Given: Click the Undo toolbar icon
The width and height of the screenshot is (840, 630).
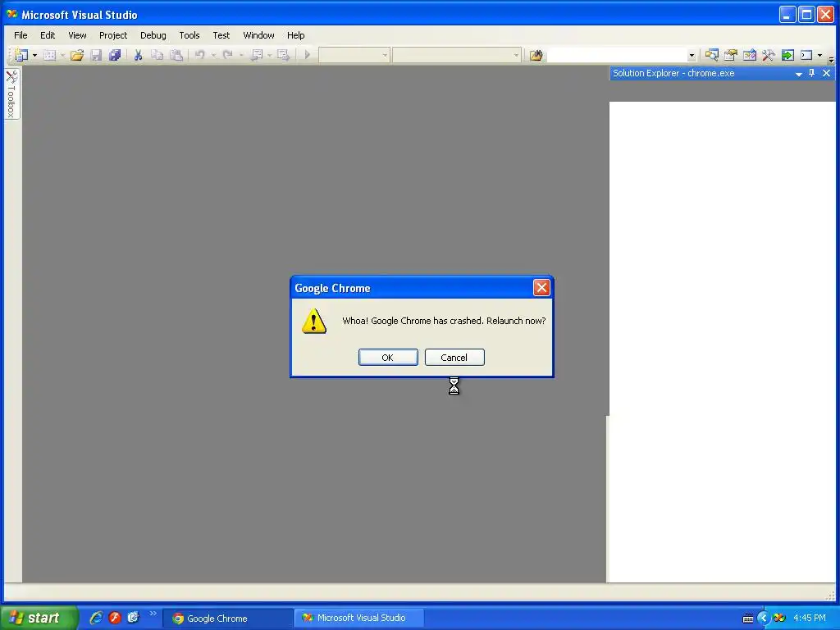Looking at the screenshot, I should [200, 55].
